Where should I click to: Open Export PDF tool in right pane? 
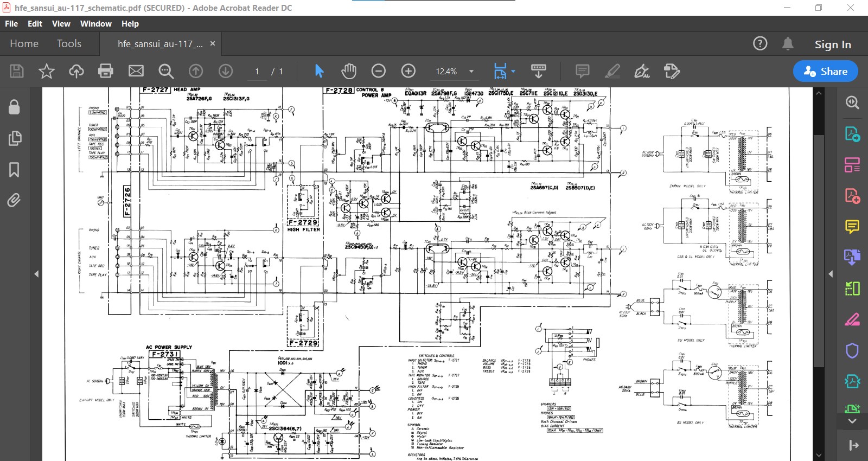pyautogui.click(x=852, y=134)
